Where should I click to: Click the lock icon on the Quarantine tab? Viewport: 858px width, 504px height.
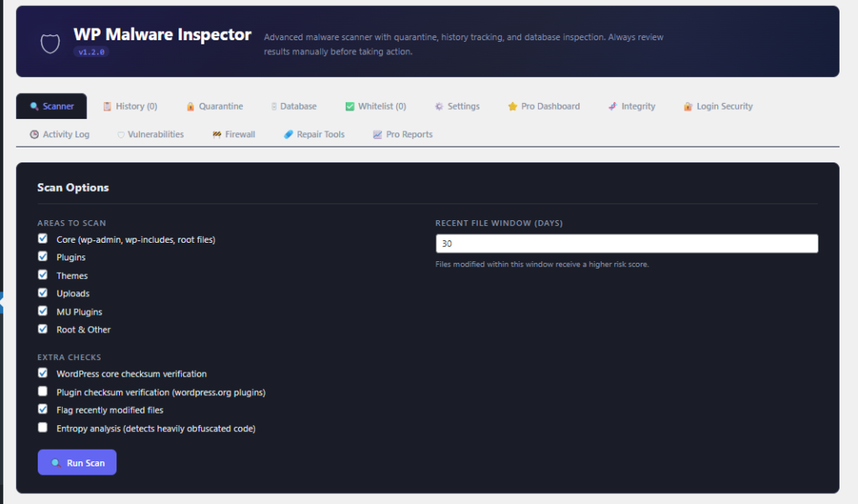click(189, 106)
